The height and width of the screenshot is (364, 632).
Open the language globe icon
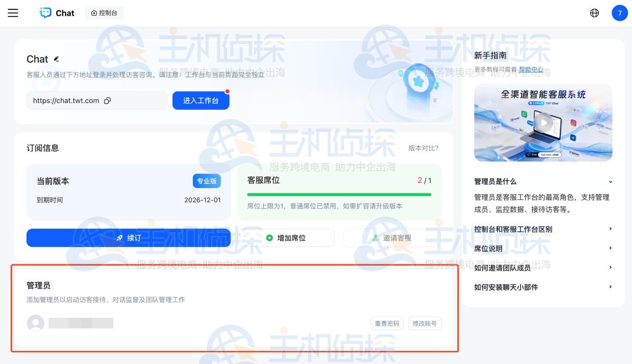point(595,13)
